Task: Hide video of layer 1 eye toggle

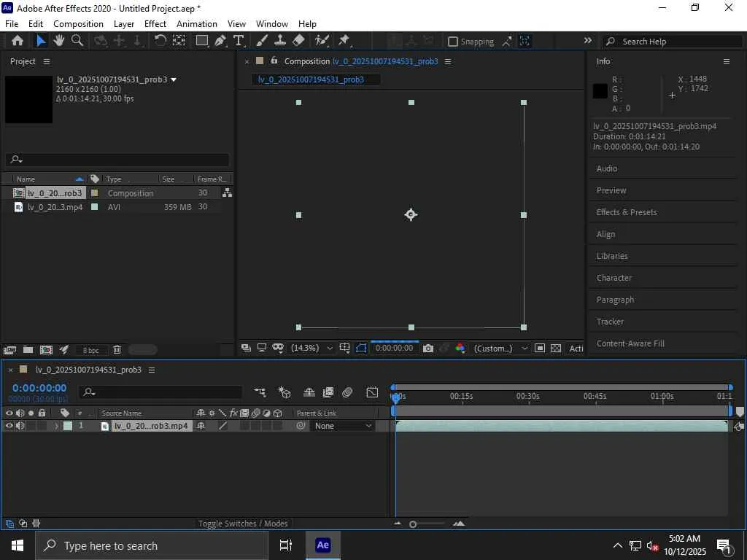Action: (9, 426)
